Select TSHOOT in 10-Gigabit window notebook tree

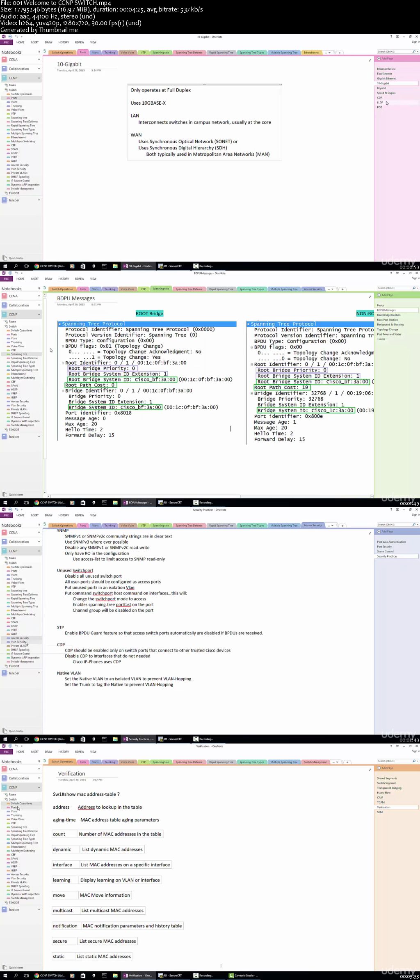point(14,193)
